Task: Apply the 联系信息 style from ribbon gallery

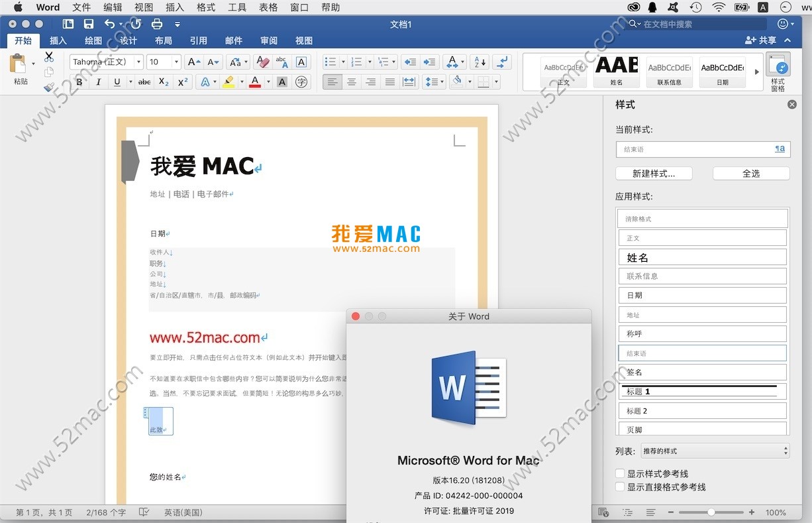Action: click(669, 72)
